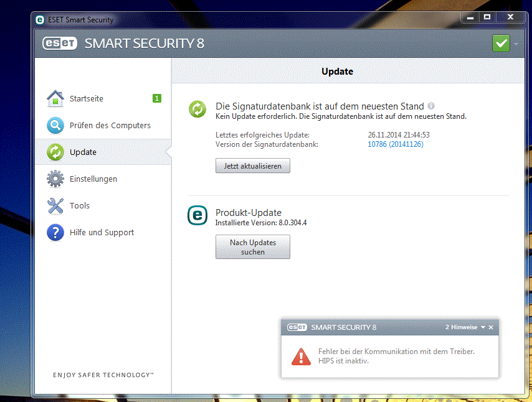The width and height of the screenshot is (532, 402).
Task: Expand the dropdown arrow beside status checkmark
Action: click(516, 44)
